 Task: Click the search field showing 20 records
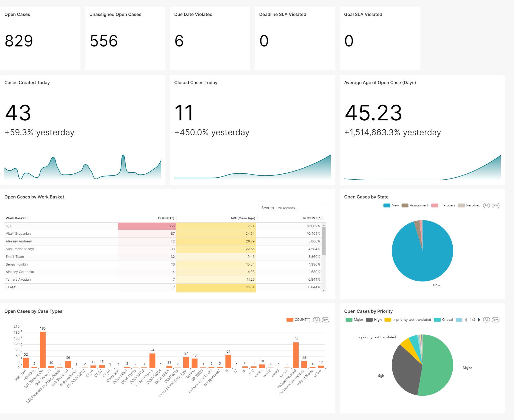pyautogui.click(x=301, y=208)
